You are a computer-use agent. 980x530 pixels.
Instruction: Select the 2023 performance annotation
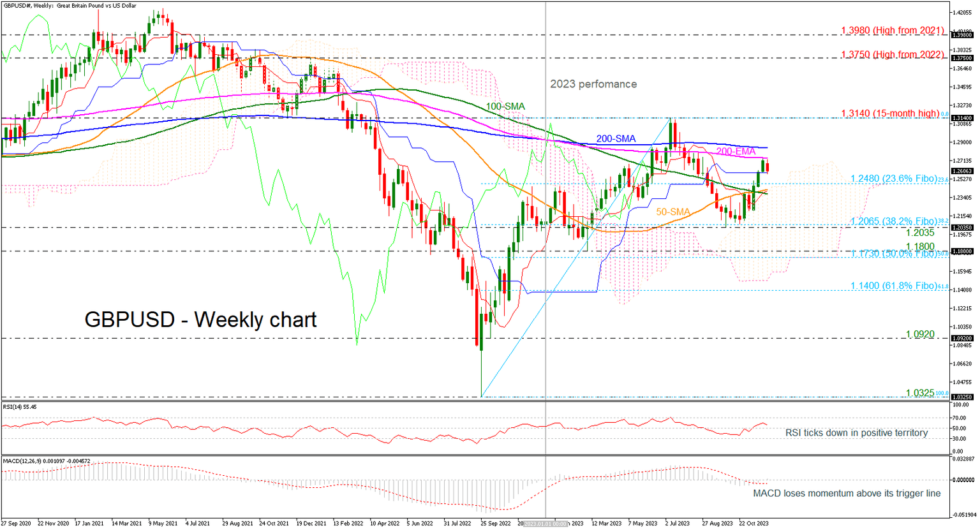click(x=593, y=84)
